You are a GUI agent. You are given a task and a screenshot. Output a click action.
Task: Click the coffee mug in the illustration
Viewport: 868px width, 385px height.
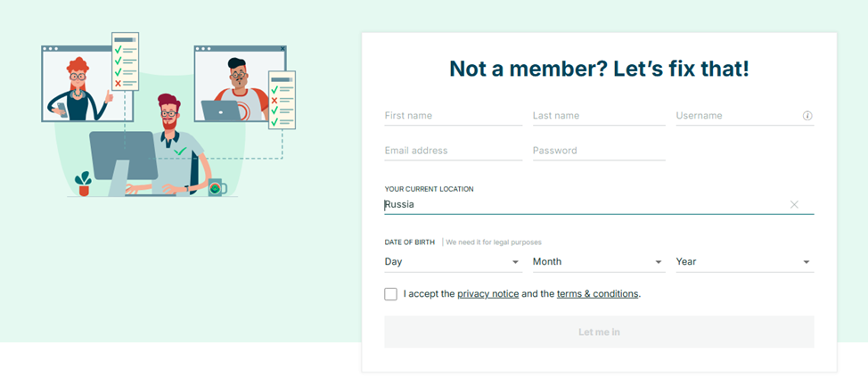(x=217, y=187)
